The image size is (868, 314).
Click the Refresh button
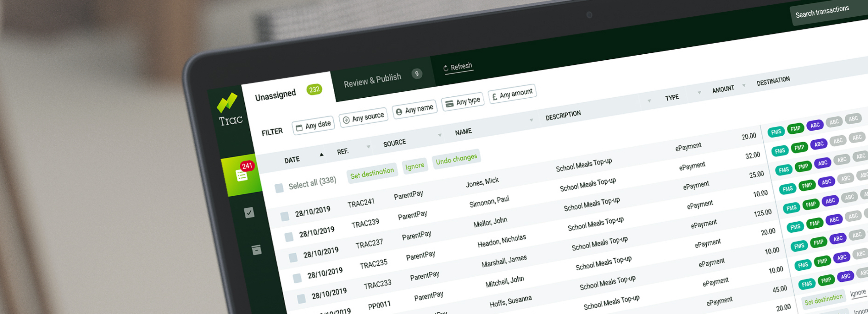click(x=458, y=67)
